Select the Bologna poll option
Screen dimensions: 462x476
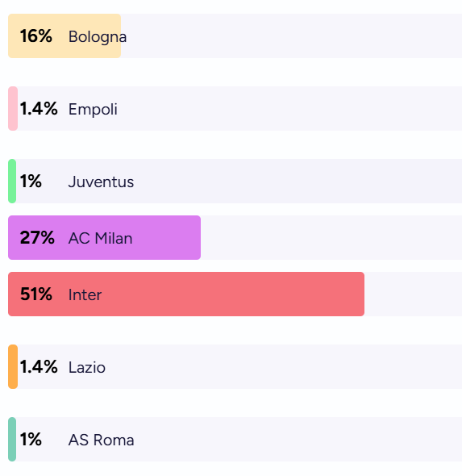235,35
